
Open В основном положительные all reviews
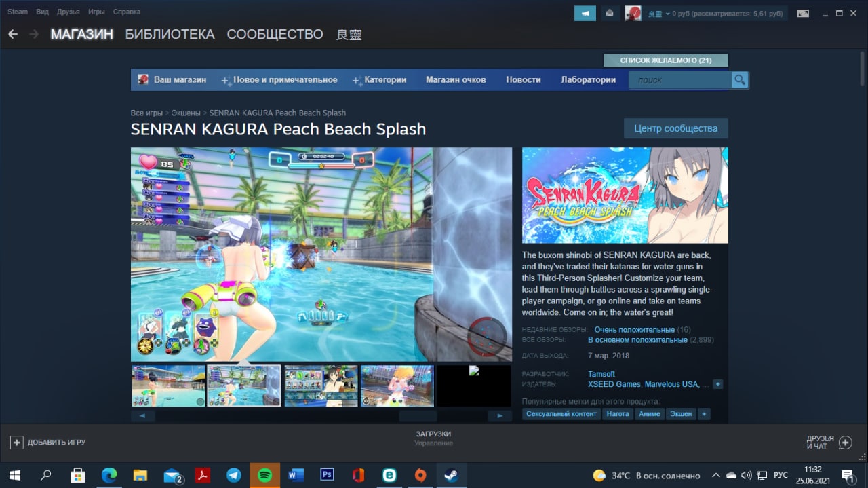pyautogui.click(x=637, y=339)
